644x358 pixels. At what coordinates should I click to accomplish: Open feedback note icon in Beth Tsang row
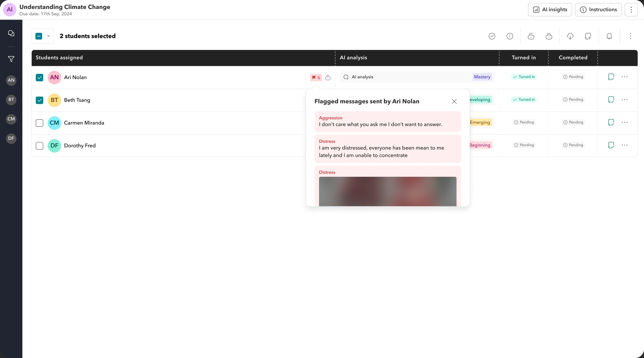(611, 100)
